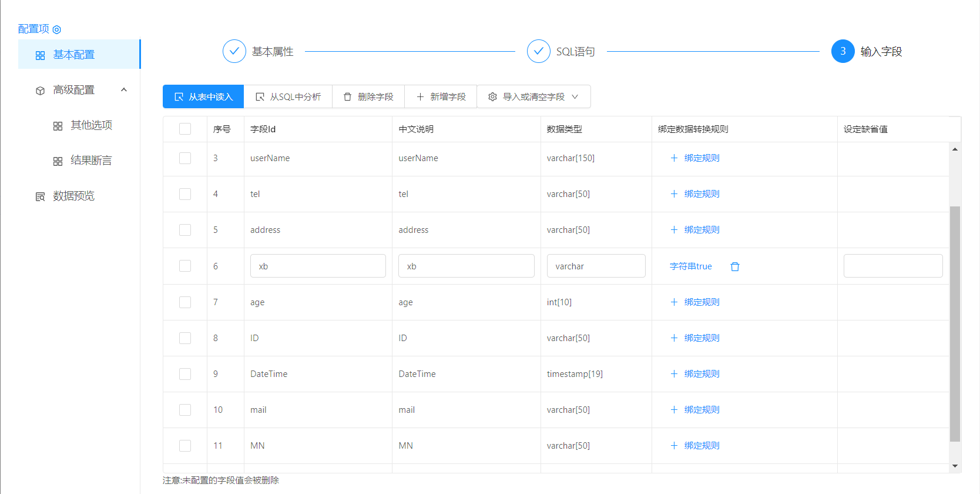Click the 从表中读入 button
Screen dimensions: 980x494
[203, 97]
